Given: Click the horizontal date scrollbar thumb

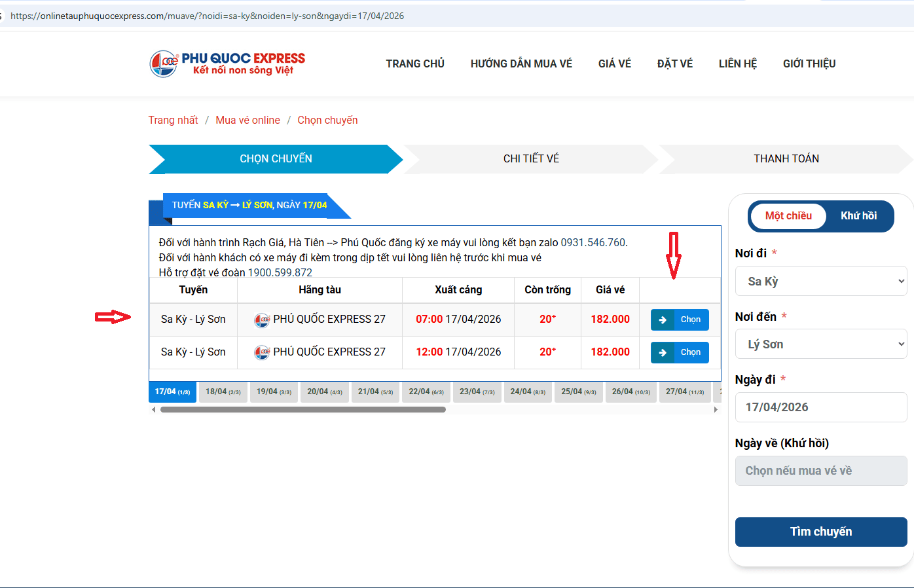Looking at the screenshot, I should pos(302,410).
